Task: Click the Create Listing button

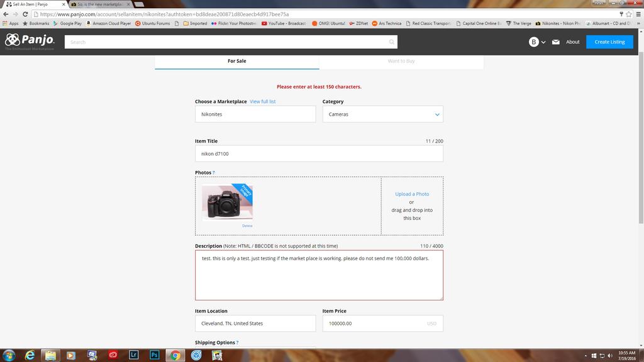Action: coord(609,42)
